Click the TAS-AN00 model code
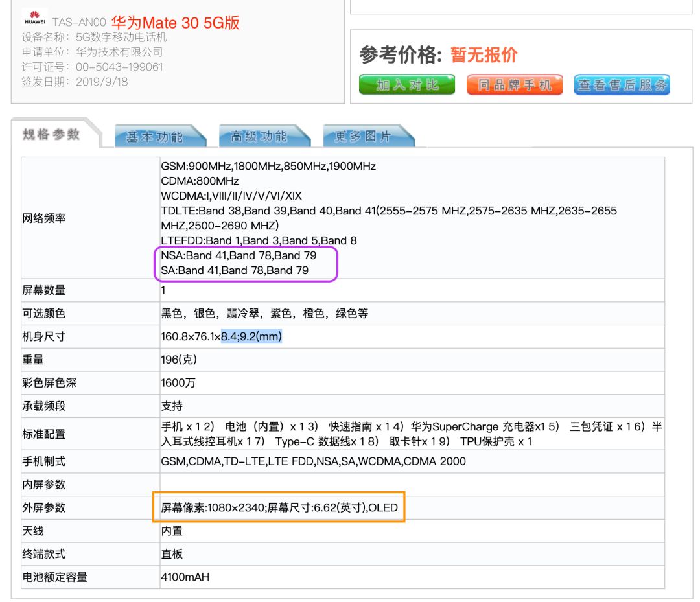The width and height of the screenshot is (700, 602). click(78, 22)
